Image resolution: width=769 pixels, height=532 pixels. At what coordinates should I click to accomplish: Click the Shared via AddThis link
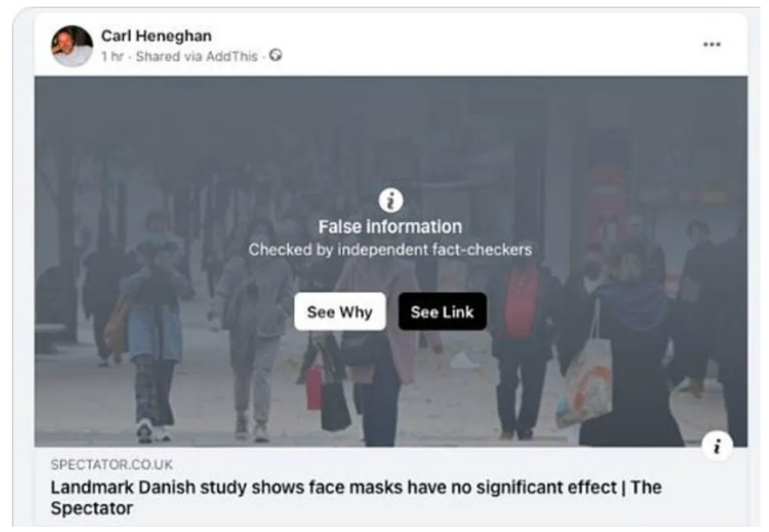coord(197,56)
